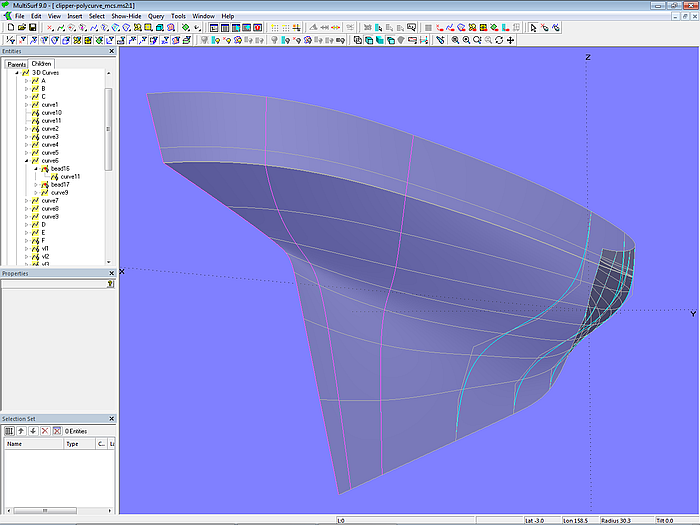The height and width of the screenshot is (525, 700).
Task: Open the Show-Hide menu
Action: point(126,16)
